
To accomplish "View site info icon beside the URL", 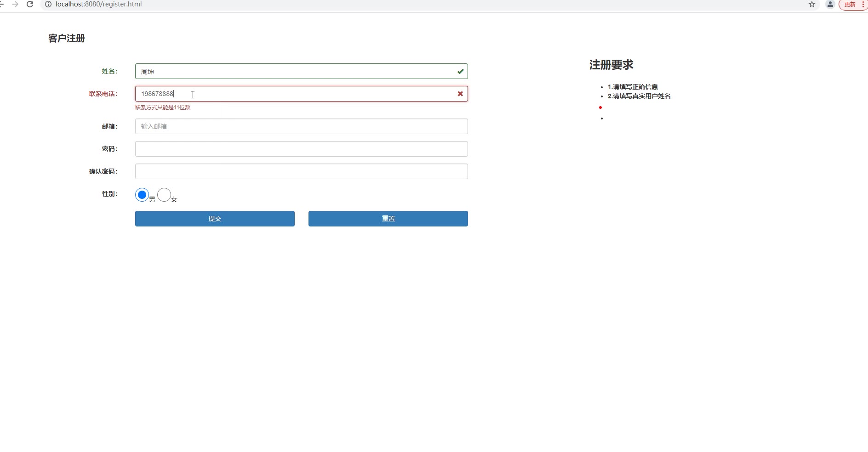I will click(48, 5).
